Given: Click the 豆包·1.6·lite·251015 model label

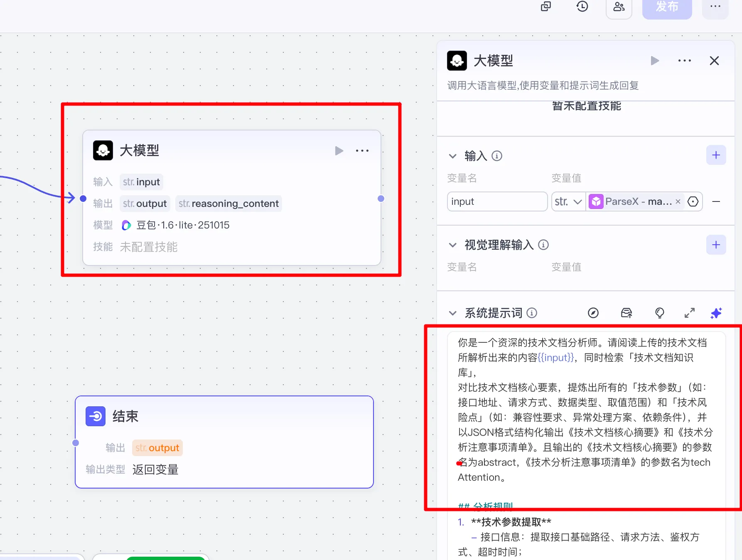Looking at the screenshot, I should (x=183, y=225).
